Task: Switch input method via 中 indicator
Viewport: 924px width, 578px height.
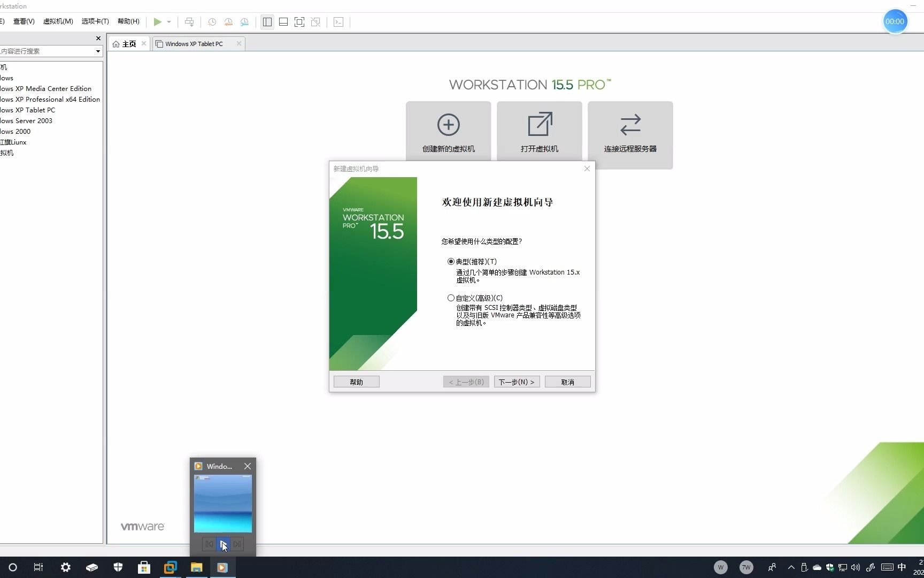Action: tap(902, 567)
